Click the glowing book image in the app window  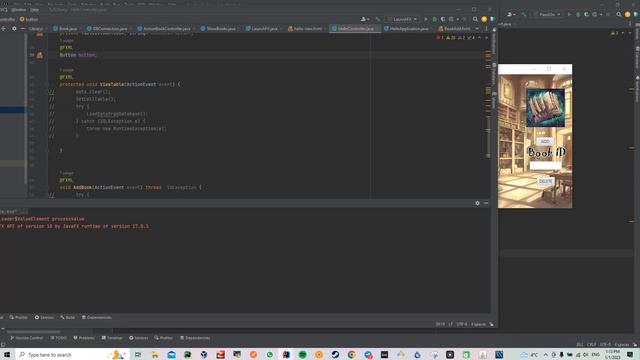(x=545, y=108)
